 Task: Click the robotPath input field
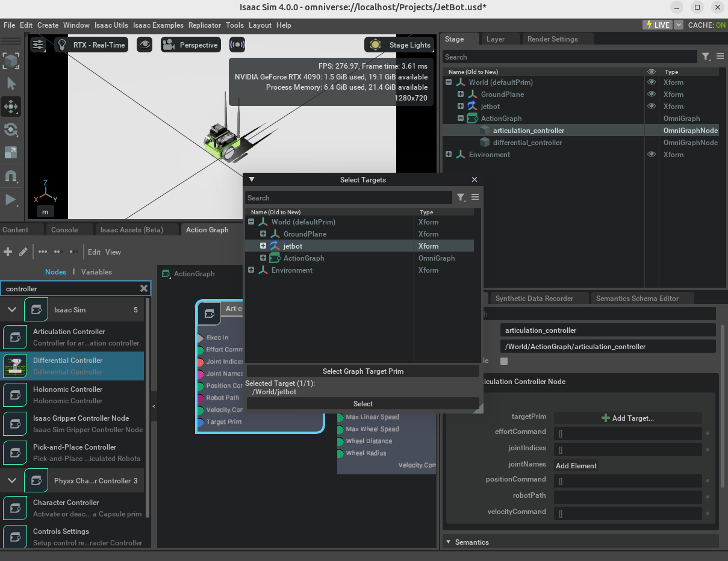click(x=627, y=497)
